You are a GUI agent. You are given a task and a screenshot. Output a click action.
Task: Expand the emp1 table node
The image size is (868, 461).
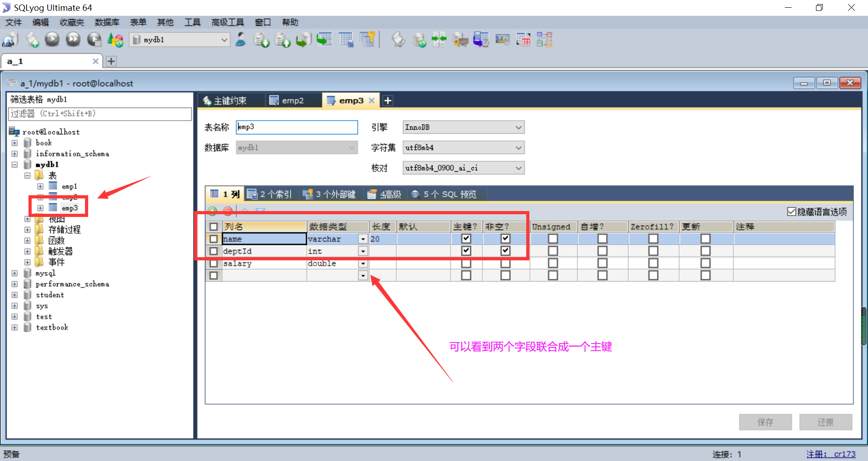coord(40,186)
